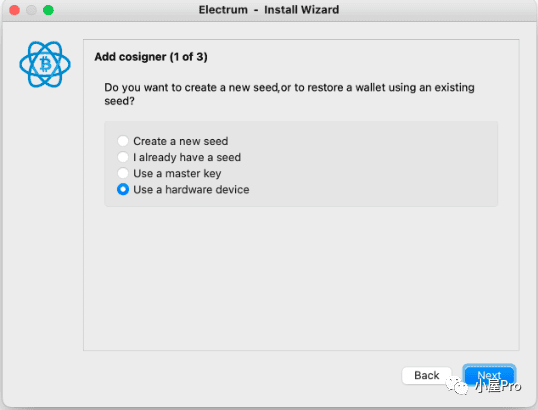
Task: Click the 'Use a master key' label text
Action: point(177,174)
